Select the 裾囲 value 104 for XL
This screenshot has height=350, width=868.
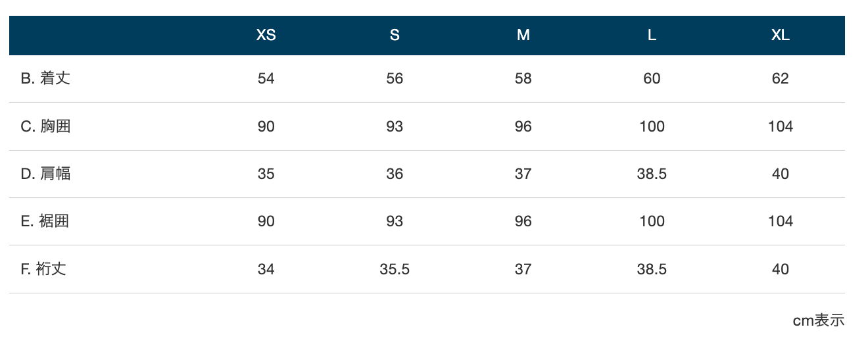pos(781,221)
